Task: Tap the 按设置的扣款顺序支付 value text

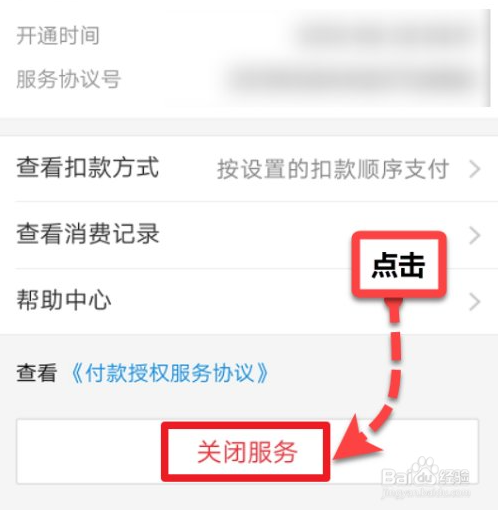Action: point(332,169)
